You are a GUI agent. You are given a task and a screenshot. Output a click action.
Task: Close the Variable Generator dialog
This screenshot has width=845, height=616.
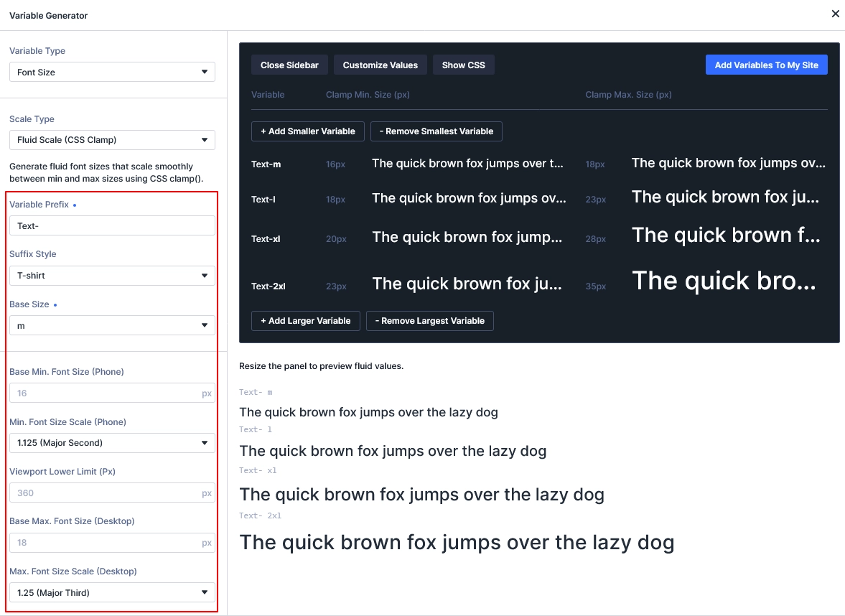[x=835, y=14]
